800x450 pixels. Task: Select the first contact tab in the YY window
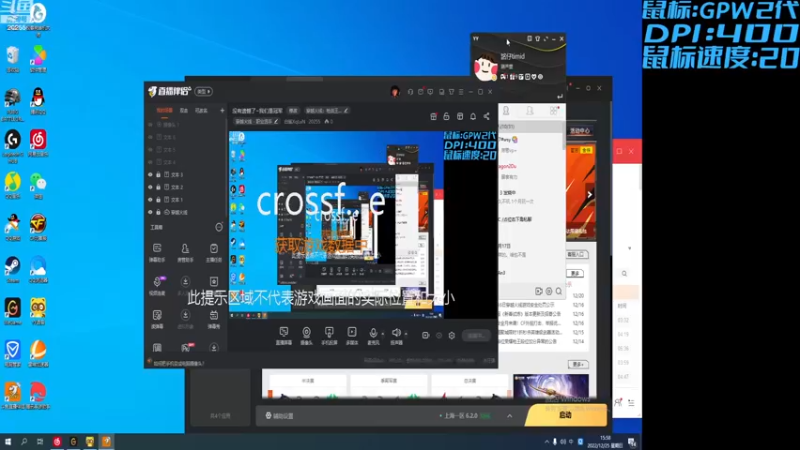(506, 111)
